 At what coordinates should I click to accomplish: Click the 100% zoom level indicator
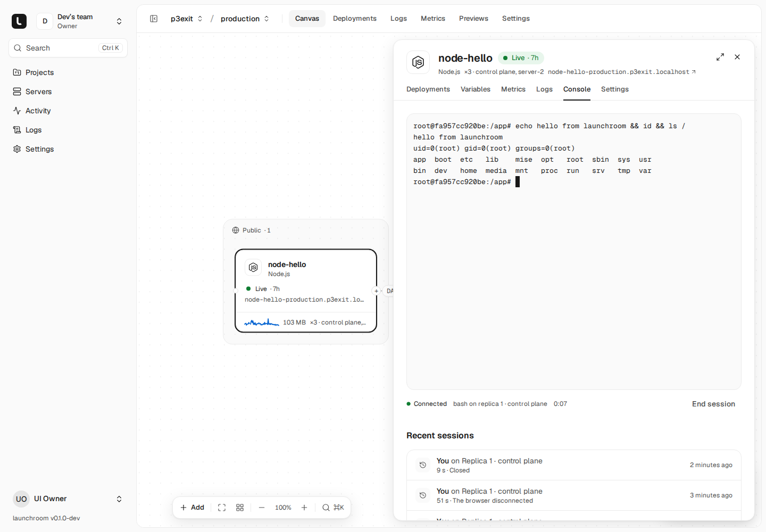(x=283, y=508)
